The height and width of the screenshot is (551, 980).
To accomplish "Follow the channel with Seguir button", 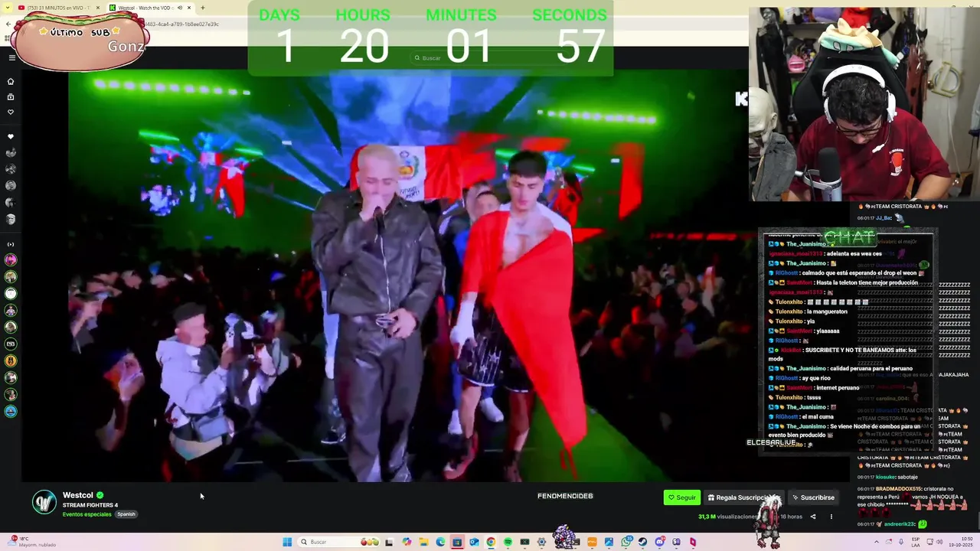I will pyautogui.click(x=681, y=497).
